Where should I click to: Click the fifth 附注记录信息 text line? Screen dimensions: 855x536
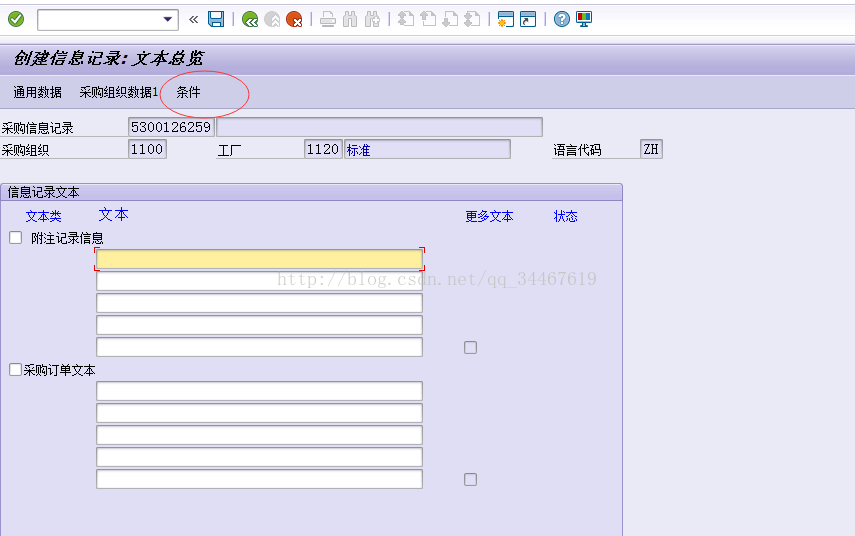(260, 347)
